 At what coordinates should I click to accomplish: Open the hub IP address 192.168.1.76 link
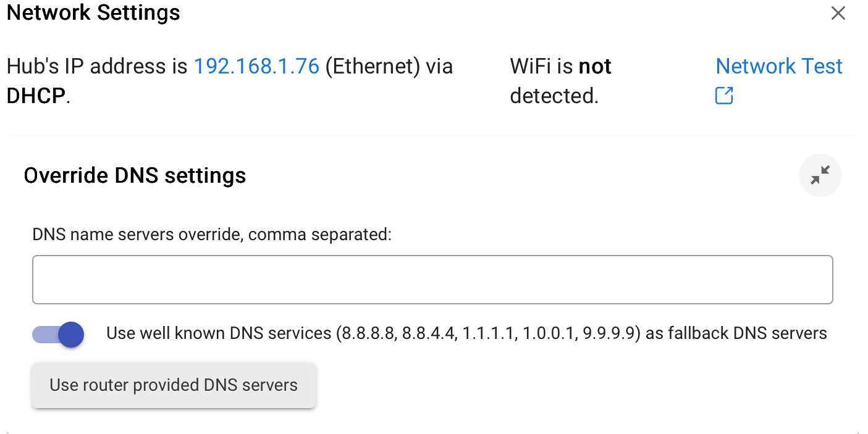click(256, 66)
